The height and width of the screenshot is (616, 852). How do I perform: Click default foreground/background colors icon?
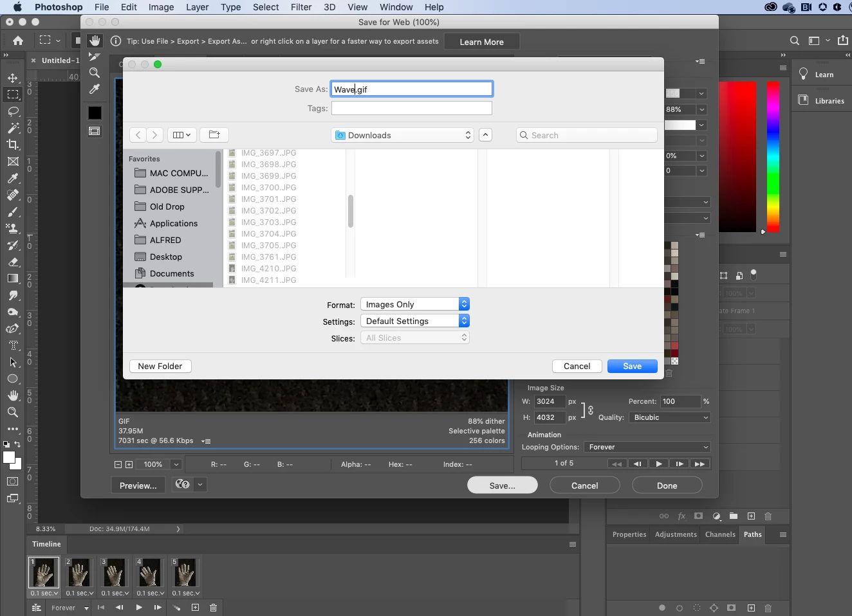[x=6, y=444]
